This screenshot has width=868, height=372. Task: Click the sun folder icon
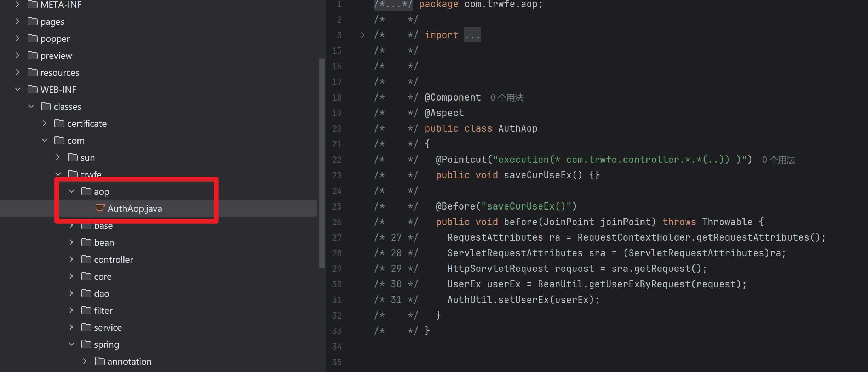[73, 158]
